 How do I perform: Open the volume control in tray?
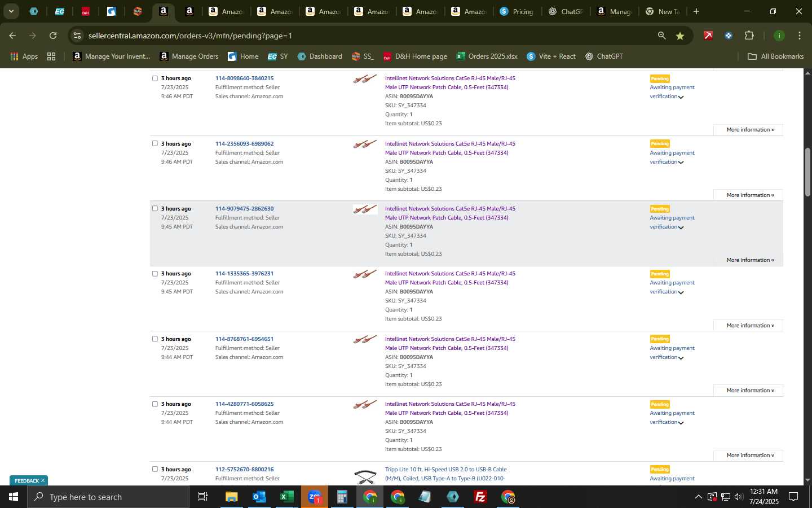739,497
